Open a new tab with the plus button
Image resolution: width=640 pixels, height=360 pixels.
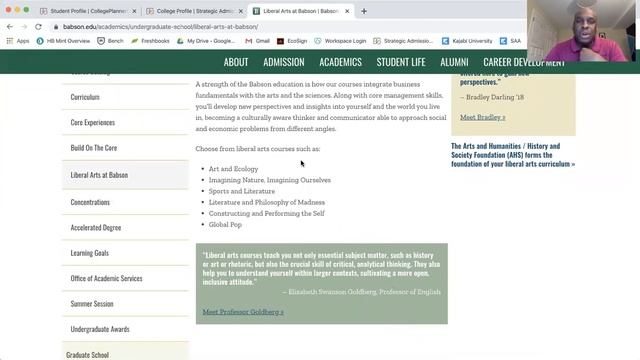pos(364,11)
